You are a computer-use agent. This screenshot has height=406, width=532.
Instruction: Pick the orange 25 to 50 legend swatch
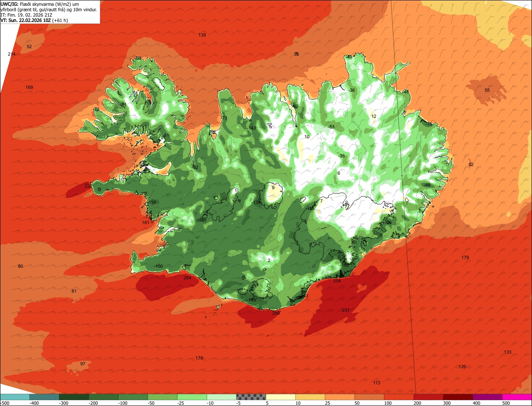[340, 397]
